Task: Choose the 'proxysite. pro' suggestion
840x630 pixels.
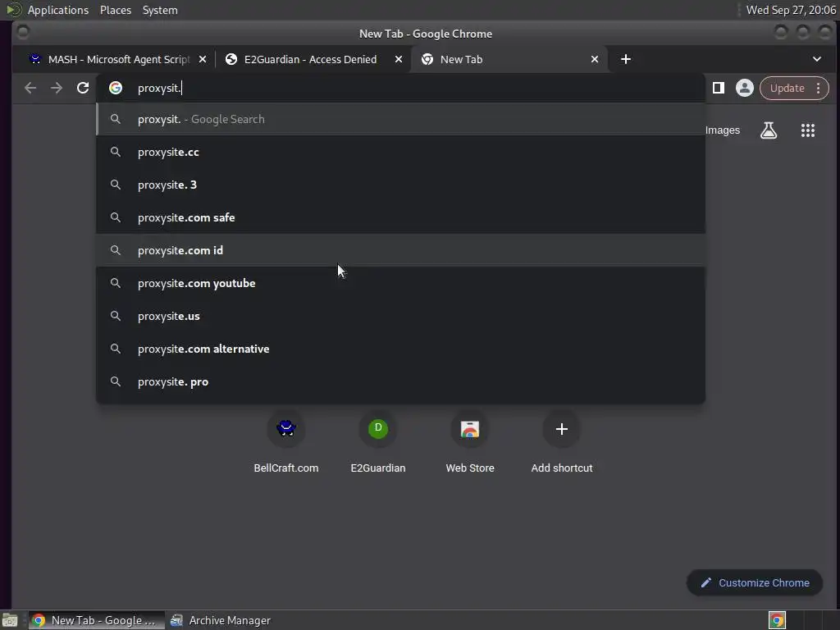Action: coord(400,381)
